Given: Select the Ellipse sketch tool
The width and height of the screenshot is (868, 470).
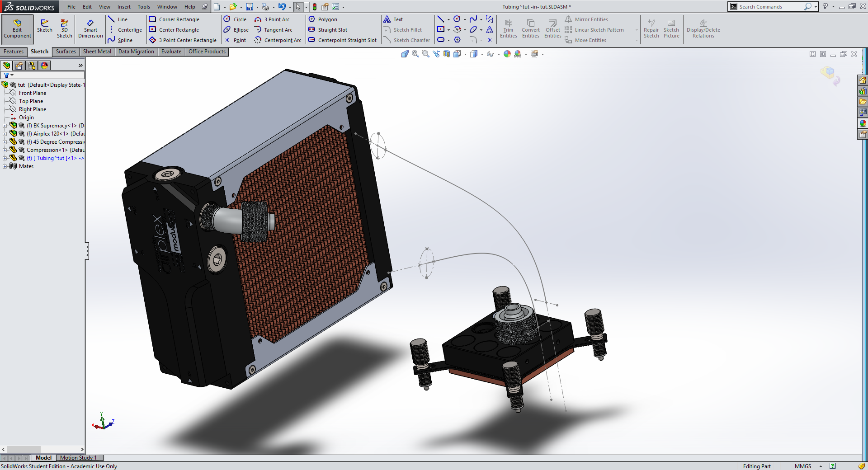Looking at the screenshot, I should point(236,30).
